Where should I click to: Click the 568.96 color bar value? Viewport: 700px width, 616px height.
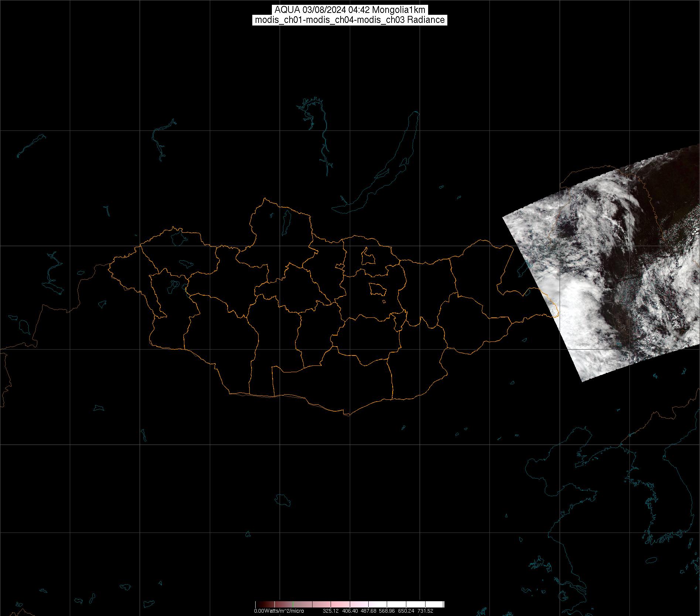[x=387, y=611]
